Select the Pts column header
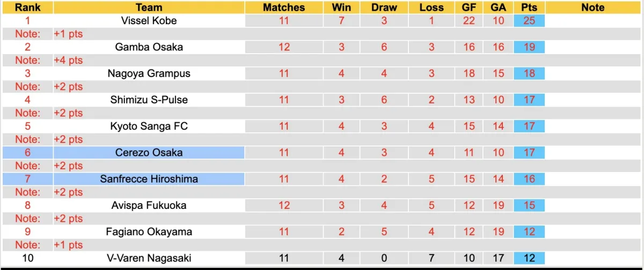 pos(529,7)
